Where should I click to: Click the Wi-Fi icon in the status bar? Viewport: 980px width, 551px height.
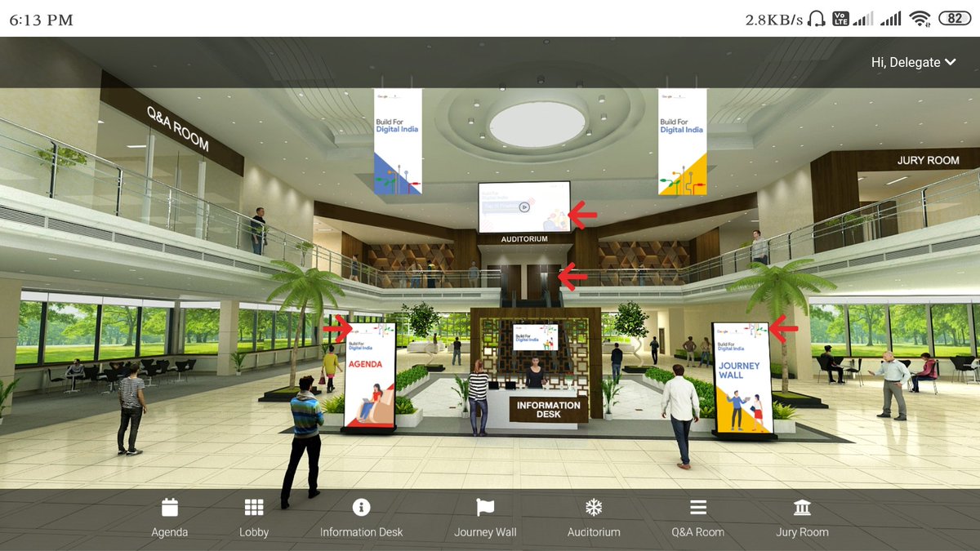(920, 19)
